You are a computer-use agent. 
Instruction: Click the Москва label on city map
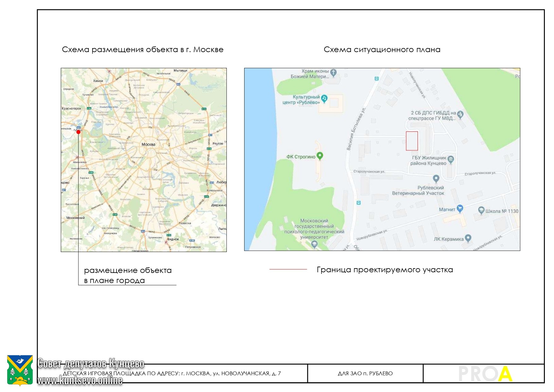[148, 144]
